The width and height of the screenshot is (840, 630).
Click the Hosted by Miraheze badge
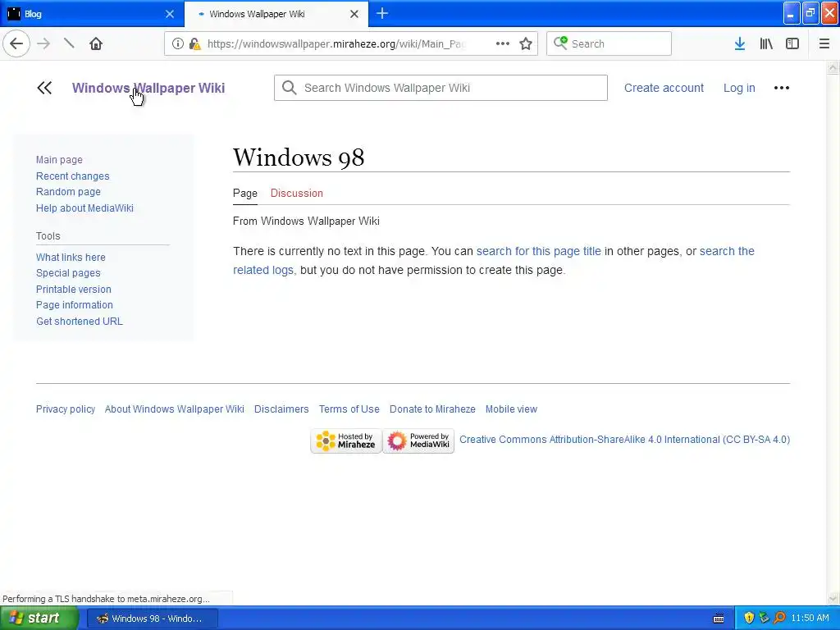[x=346, y=441]
